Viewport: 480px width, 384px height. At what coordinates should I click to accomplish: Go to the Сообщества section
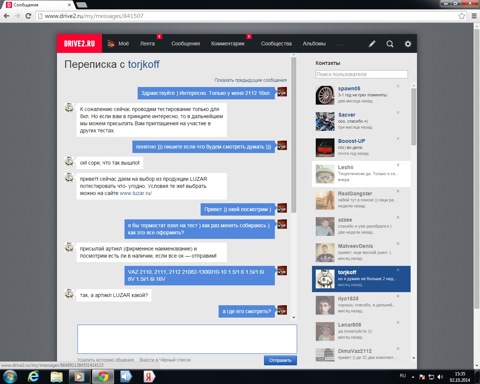[x=276, y=44]
